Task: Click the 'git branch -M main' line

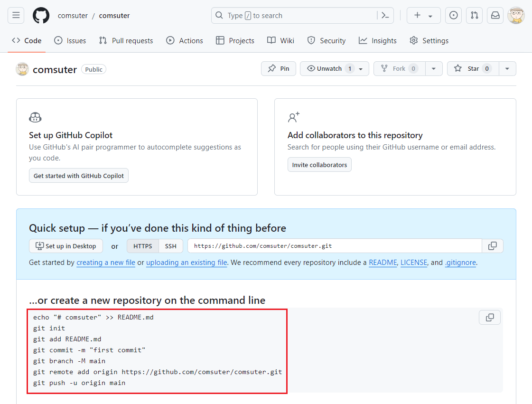Action: [x=69, y=361]
